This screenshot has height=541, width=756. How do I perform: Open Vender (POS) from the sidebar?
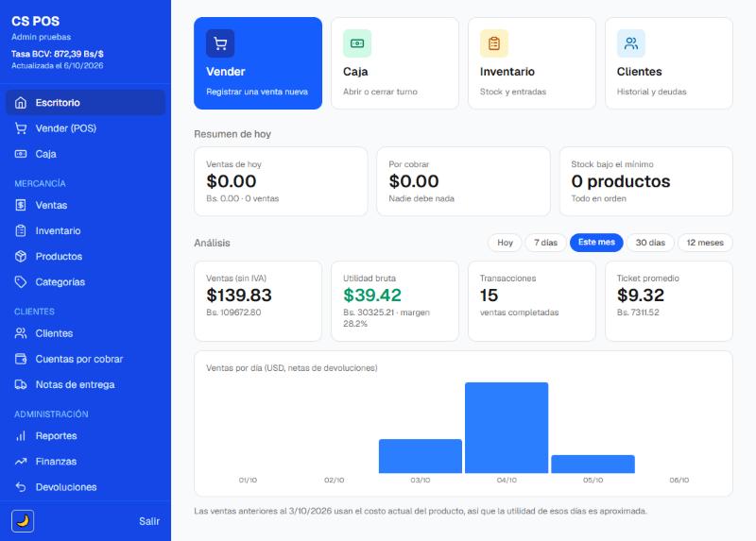pyautogui.click(x=85, y=128)
